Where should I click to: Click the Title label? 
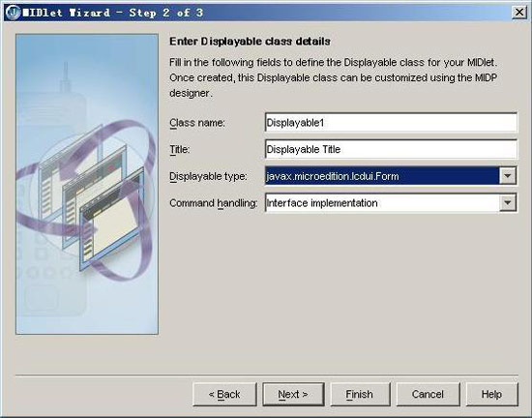point(180,149)
